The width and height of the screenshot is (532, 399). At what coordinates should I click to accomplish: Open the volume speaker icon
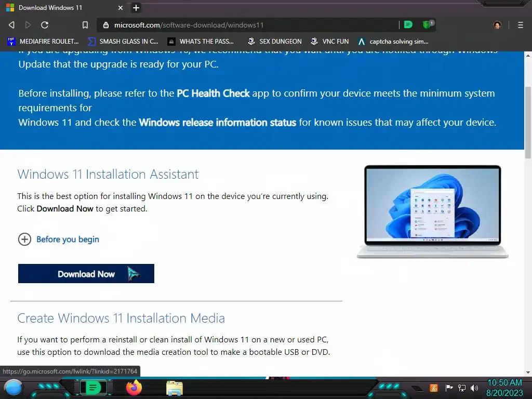(x=474, y=388)
